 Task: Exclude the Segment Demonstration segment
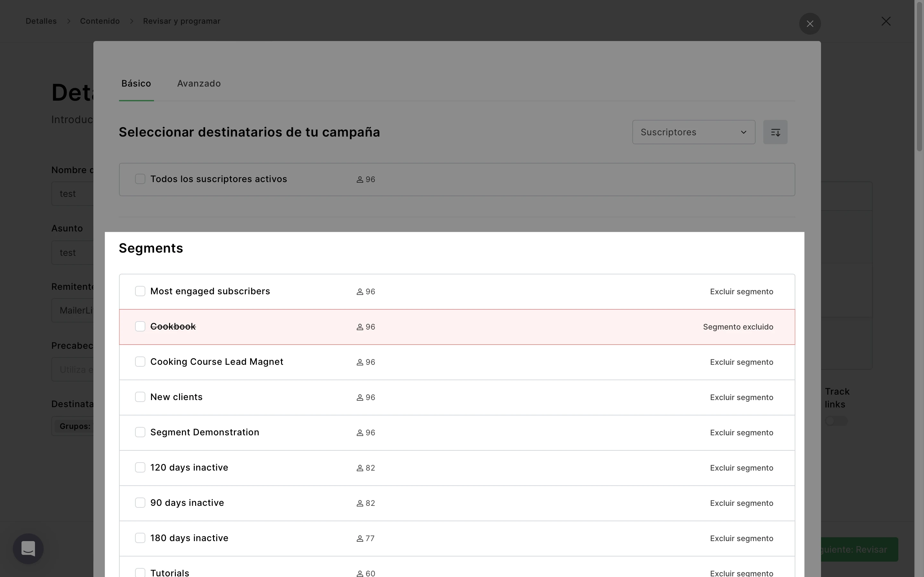(x=741, y=433)
